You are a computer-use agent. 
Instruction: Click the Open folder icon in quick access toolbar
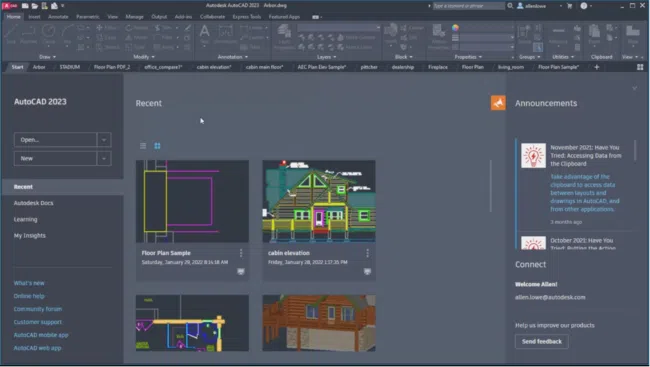35,6
